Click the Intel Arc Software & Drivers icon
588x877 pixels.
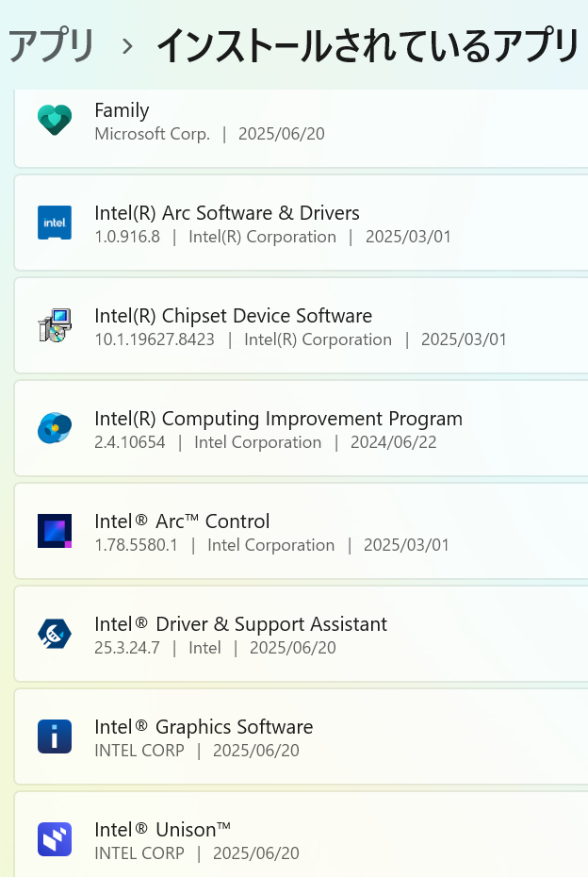coord(55,223)
